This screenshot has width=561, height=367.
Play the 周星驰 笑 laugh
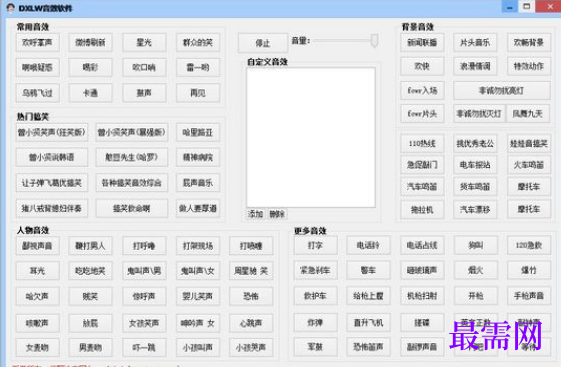pyautogui.click(x=251, y=271)
